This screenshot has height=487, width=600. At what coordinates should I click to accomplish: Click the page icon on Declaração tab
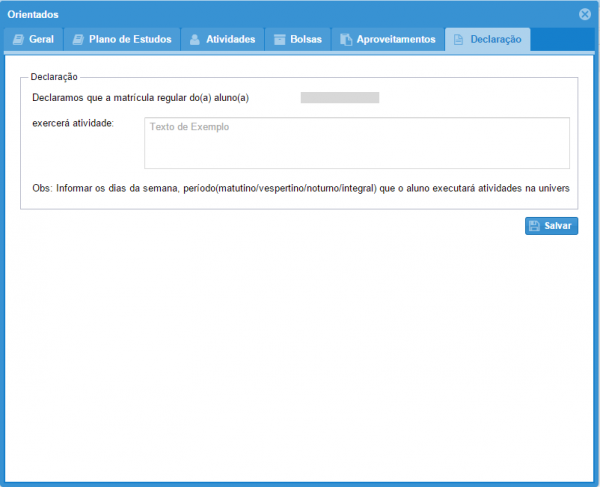(458, 40)
